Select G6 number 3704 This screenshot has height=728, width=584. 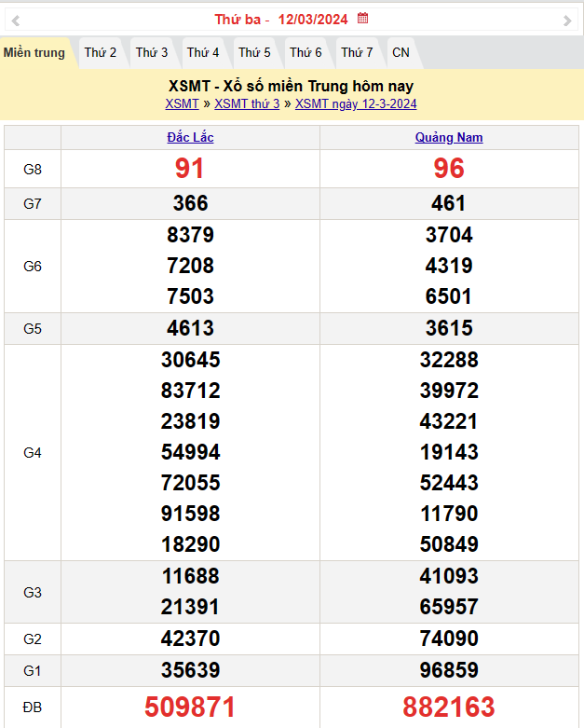(449, 235)
